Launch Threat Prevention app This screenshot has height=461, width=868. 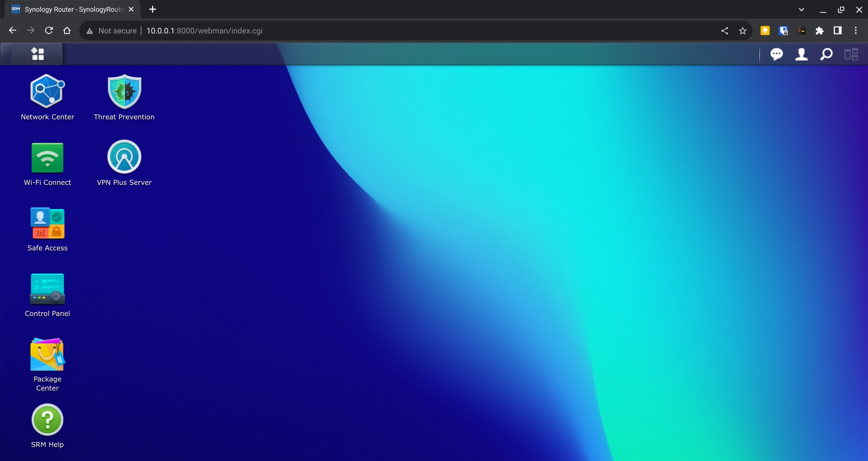pos(124,98)
